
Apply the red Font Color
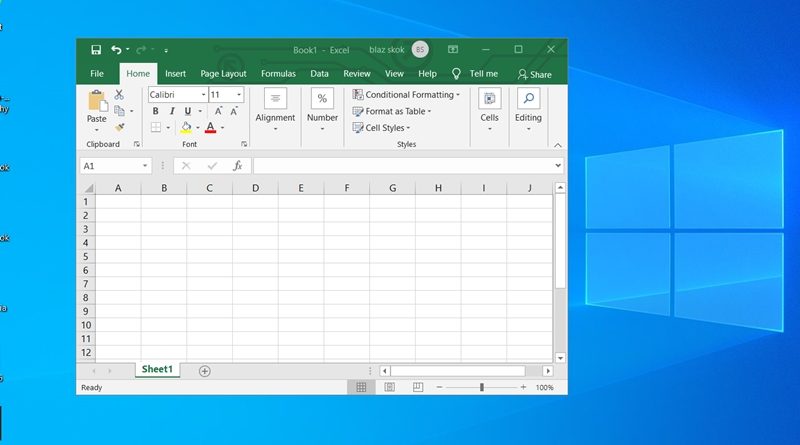[210, 128]
